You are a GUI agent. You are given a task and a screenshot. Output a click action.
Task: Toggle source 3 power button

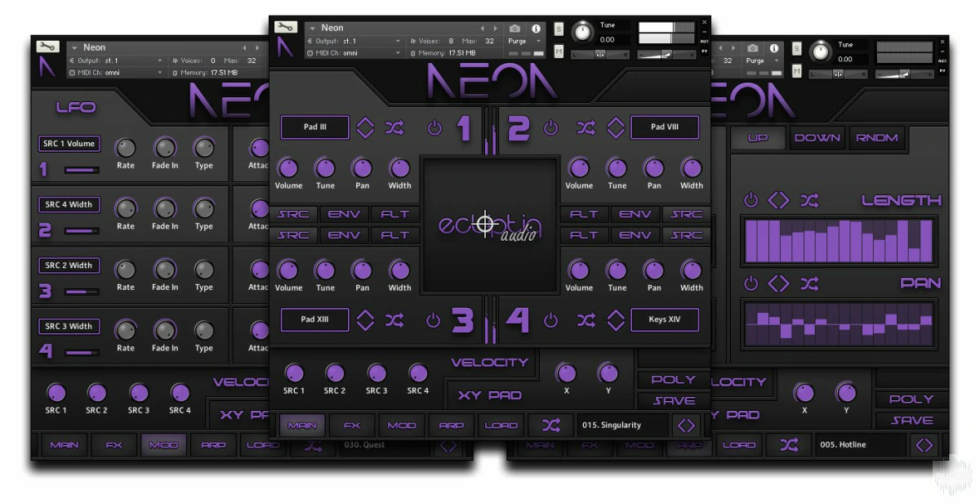[x=434, y=320]
